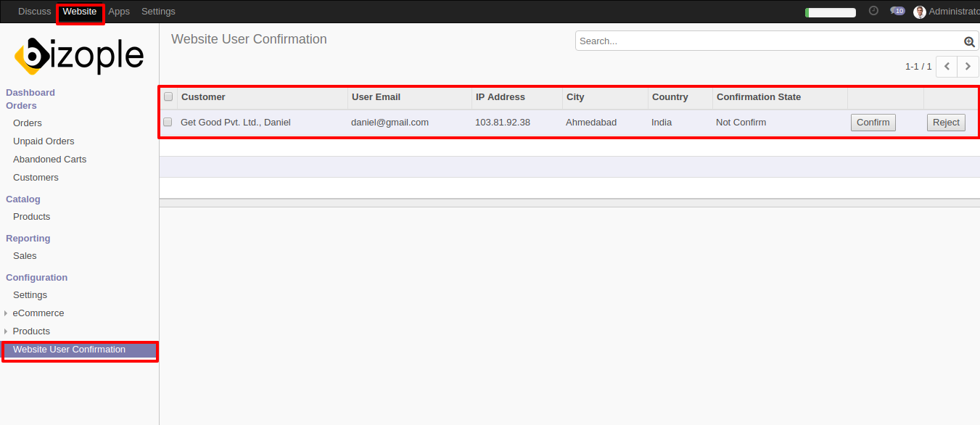Open Abandoned Carts in the sidebar
The image size is (980, 425).
pos(49,160)
